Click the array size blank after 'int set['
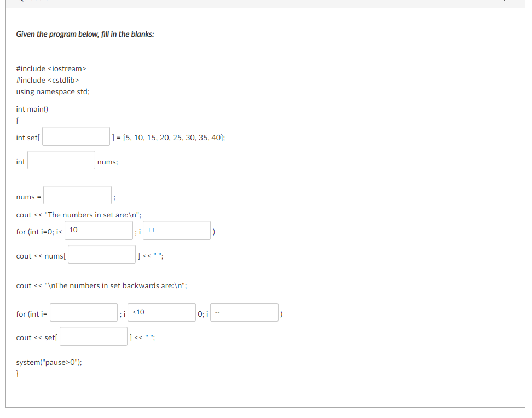Screen dimensions: 532x418 75,136
